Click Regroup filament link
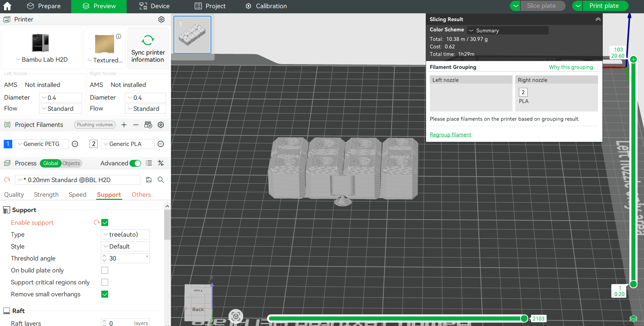Image resolution: width=644 pixels, height=326 pixels. coord(450,135)
